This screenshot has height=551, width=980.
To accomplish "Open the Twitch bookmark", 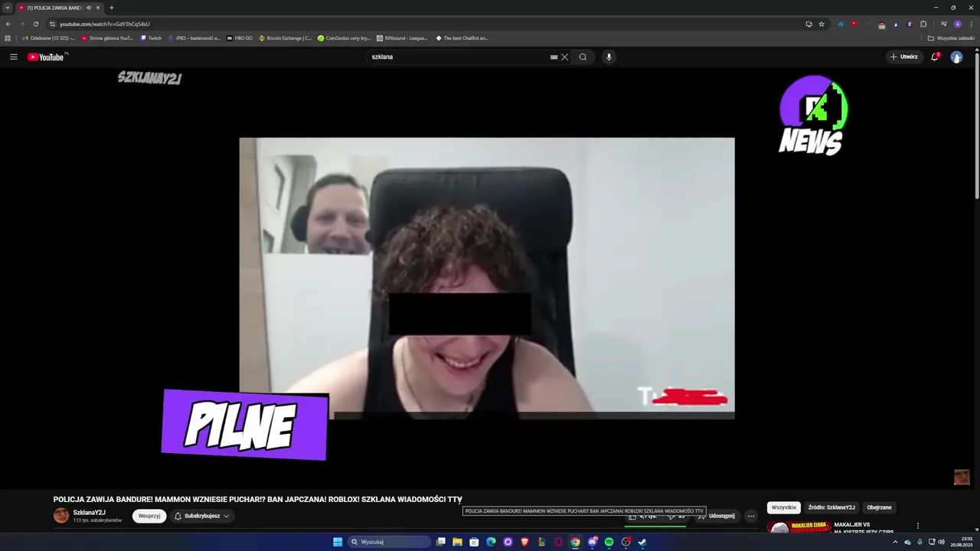I will click(x=152, y=37).
